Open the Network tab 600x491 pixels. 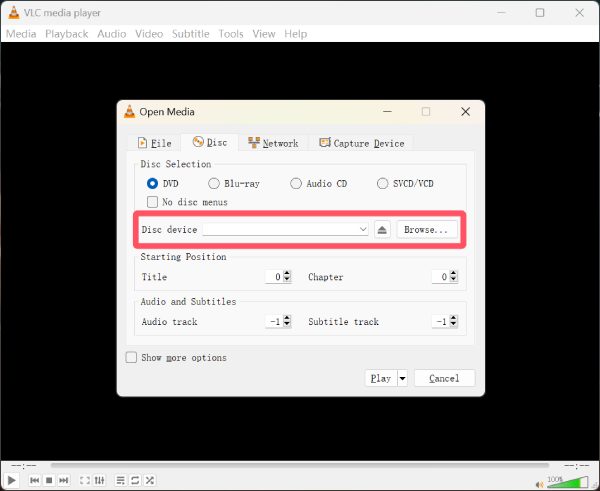tap(273, 143)
